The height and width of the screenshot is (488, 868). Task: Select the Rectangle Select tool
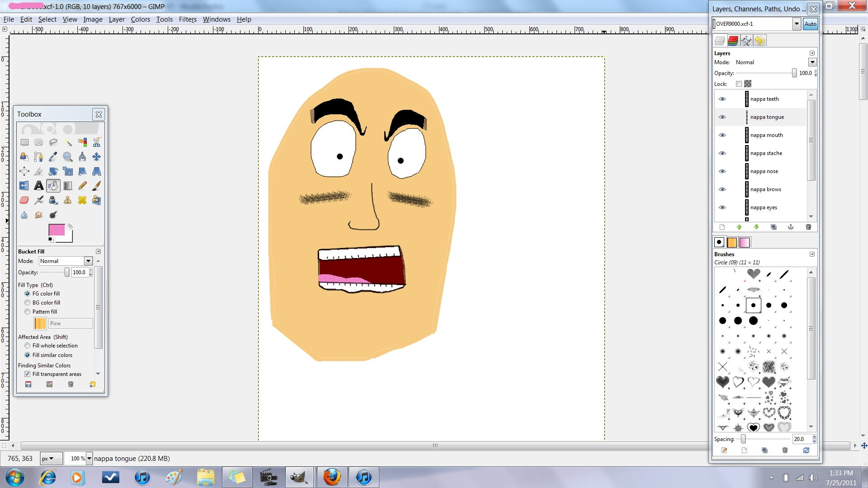[24, 142]
